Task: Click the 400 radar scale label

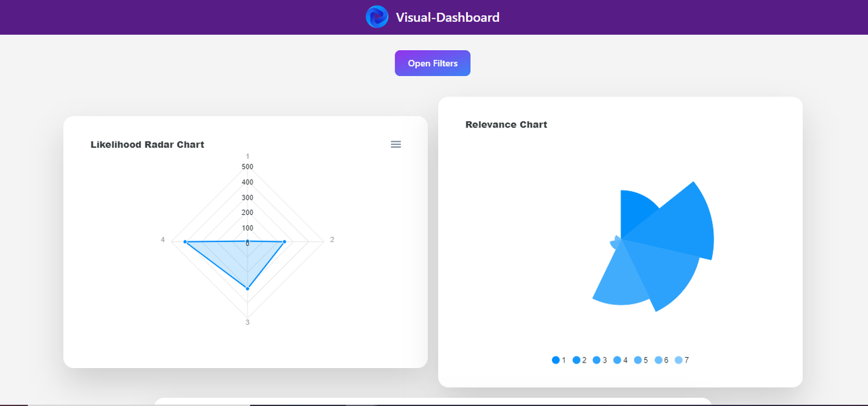Action: pyautogui.click(x=248, y=182)
